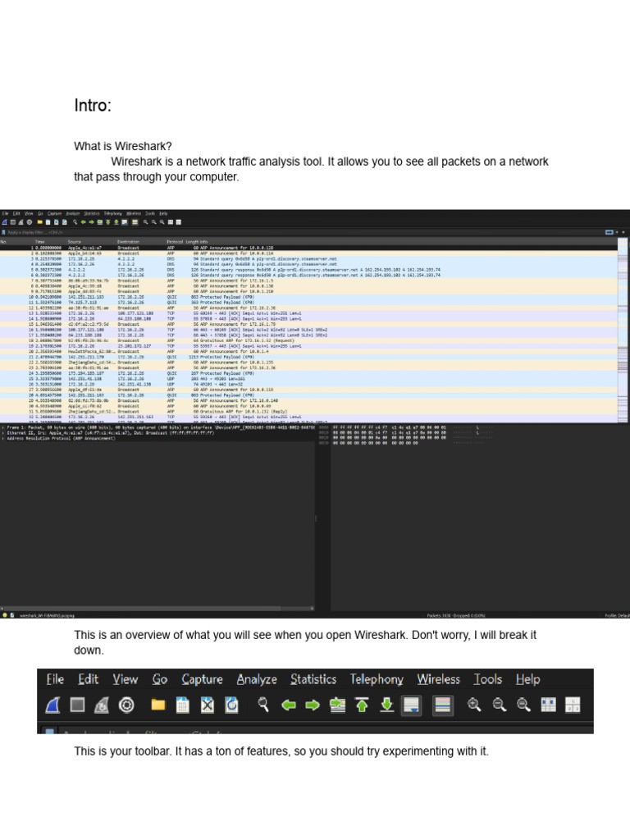Expand the Address Resolution Protocol tree row
Screen dimensions: 630x840
[x=3, y=438]
